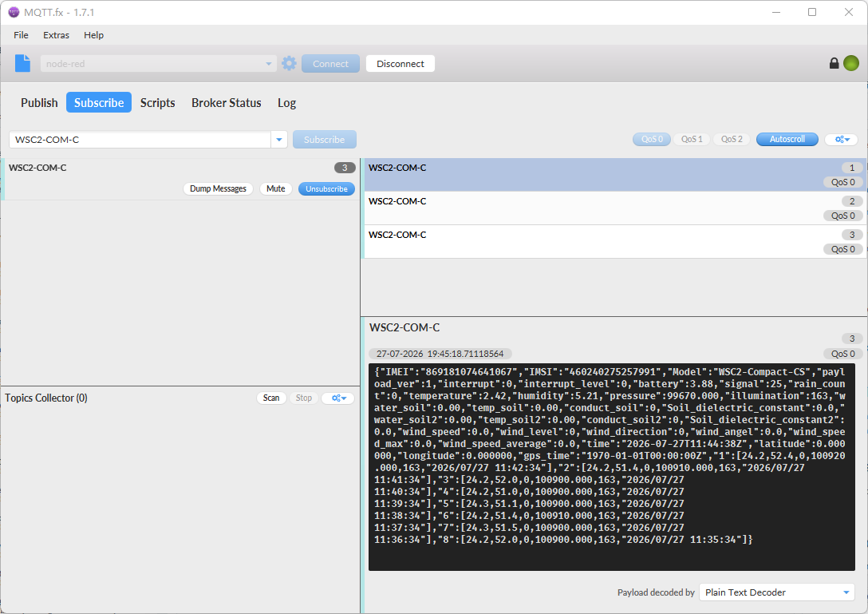
Task: Unsubscribe from WSC2-COM-C topic
Action: coord(326,188)
